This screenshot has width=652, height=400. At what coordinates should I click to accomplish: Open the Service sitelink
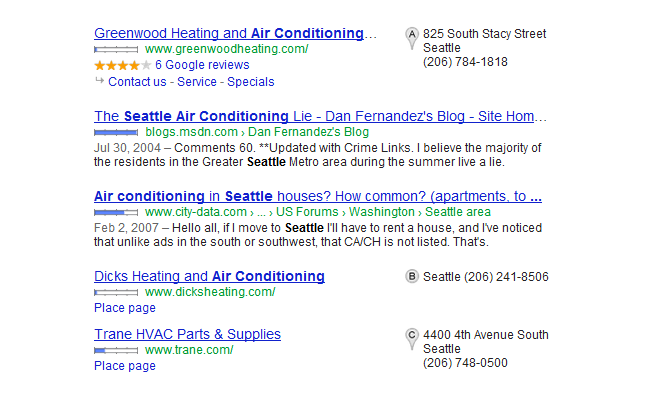pos(197,82)
